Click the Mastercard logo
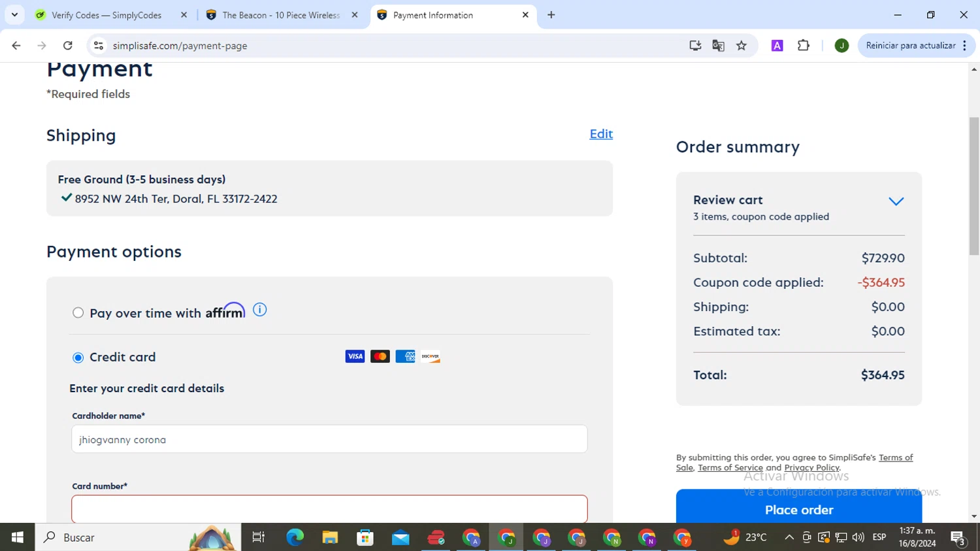Image resolution: width=980 pixels, height=551 pixels. tap(380, 356)
